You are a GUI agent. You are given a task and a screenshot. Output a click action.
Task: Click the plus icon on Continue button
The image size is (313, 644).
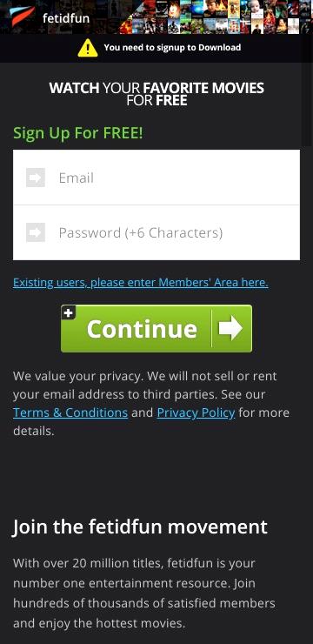click(x=68, y=313)
